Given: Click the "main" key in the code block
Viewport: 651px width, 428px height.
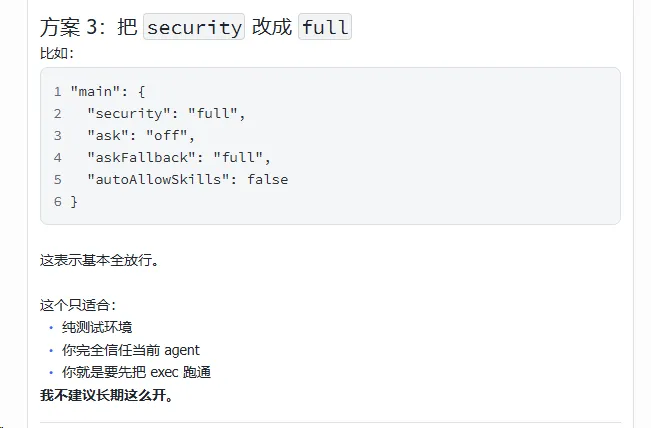Looking at the screenshot, I should [95, 91].
